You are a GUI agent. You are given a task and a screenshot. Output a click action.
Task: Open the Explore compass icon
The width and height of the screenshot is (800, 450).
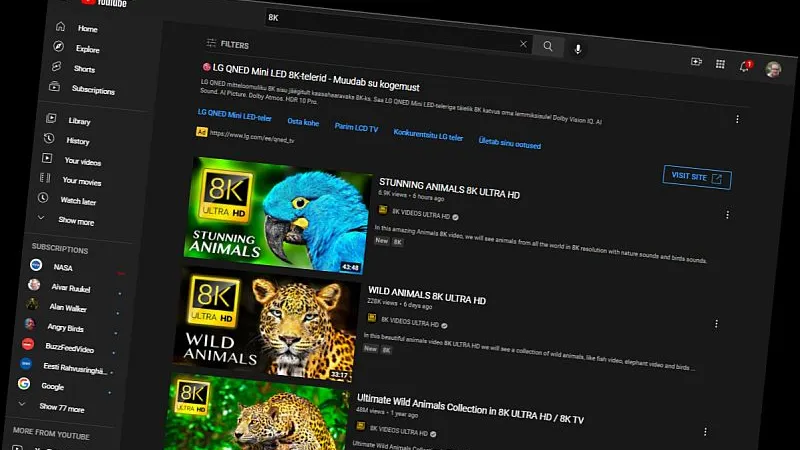coord(59,46)
